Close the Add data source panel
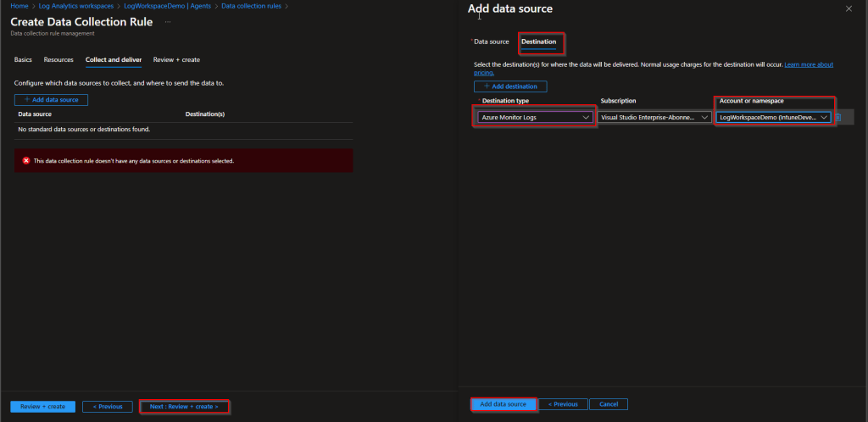The height and width of the screenshot is (422, 868). click(x=849, y=8)
